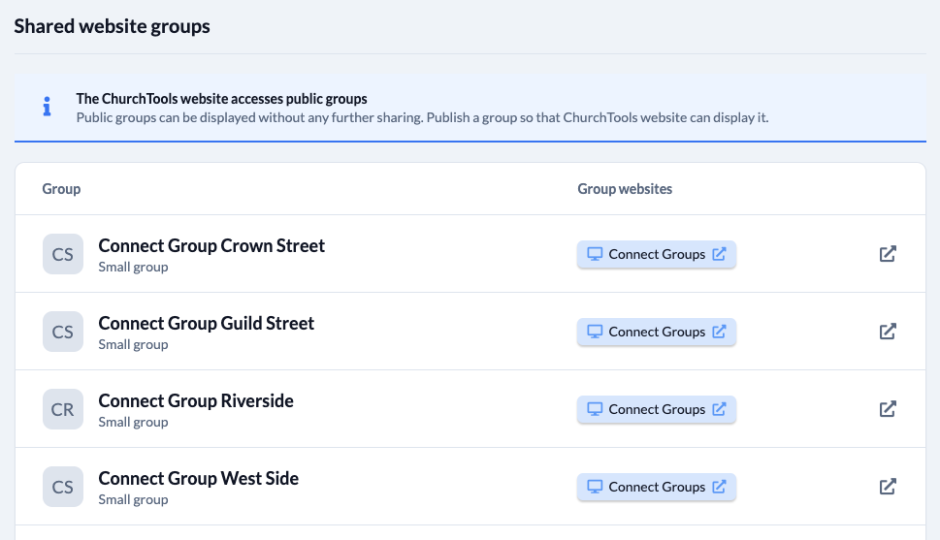The width and height of the screenshot is (940, 540).
Task: Select the Connect Group Riverside name
Action: [x=196, y=400]
